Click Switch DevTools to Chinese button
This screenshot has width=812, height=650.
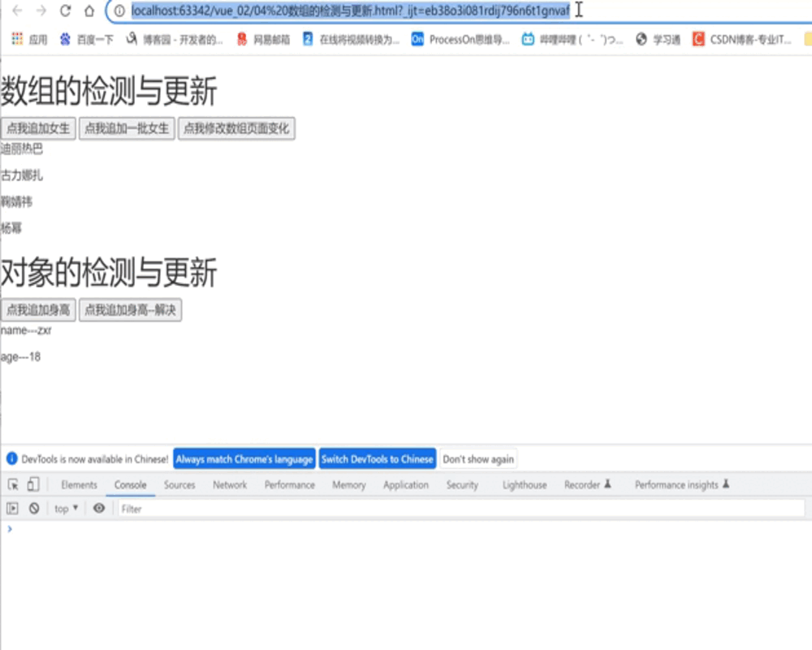[377, 459]
